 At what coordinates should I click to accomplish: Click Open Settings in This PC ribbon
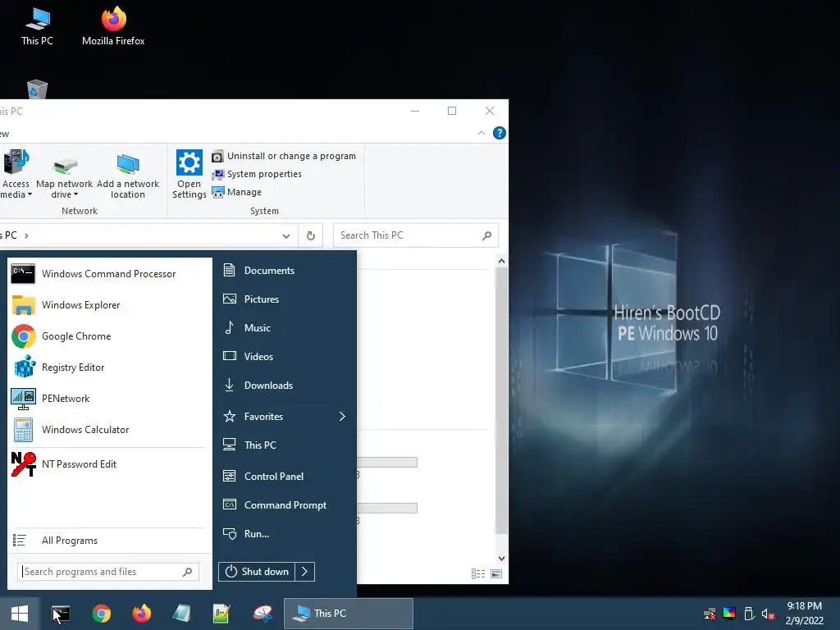(x=189, y=174)
